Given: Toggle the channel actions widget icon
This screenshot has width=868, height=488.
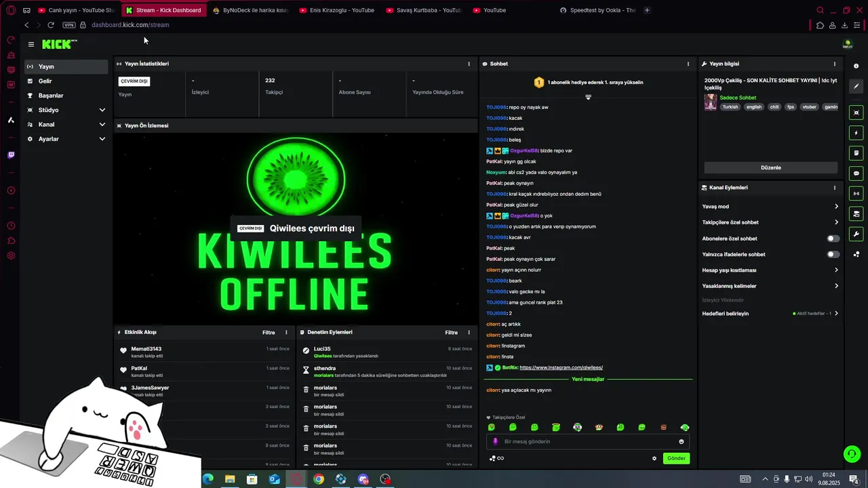Looking at the screenshot, I should pyautogui.click(x=856, y=214).
